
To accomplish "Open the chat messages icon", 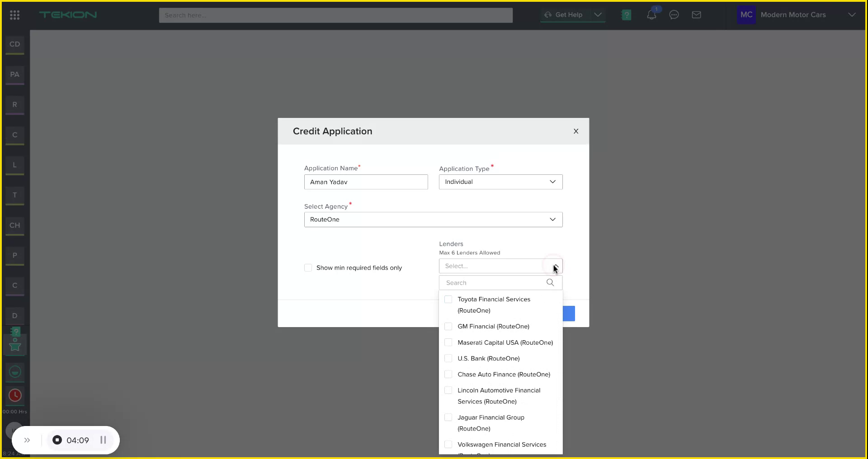I will pos(674,14).
